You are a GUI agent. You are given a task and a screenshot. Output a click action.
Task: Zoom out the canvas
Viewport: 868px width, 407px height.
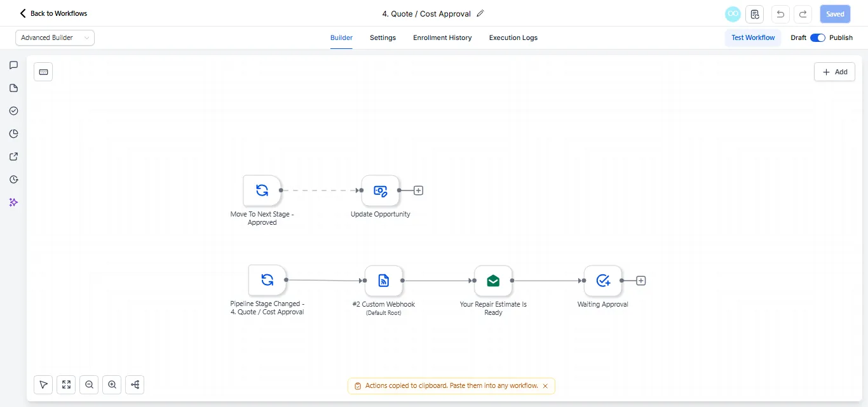click(89, 385)
